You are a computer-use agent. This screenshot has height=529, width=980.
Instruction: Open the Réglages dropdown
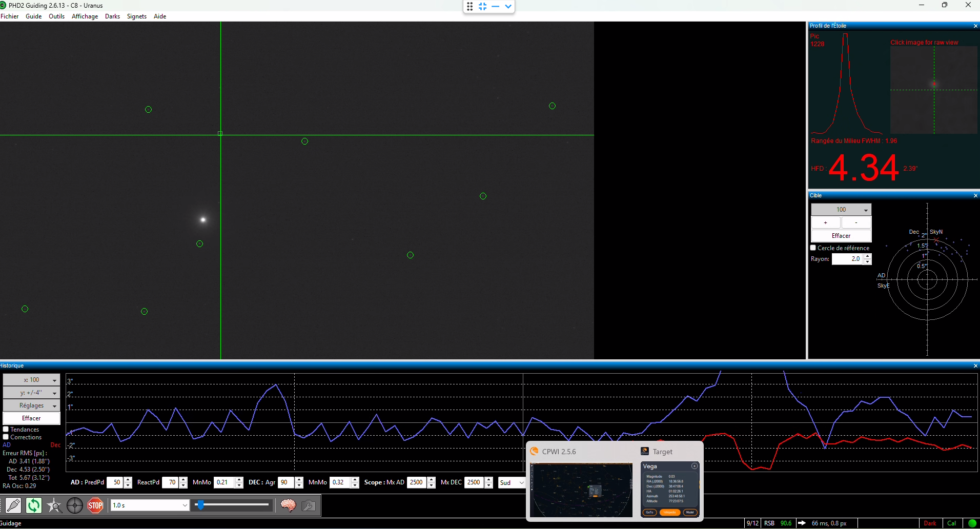click(x=31, y=405)
